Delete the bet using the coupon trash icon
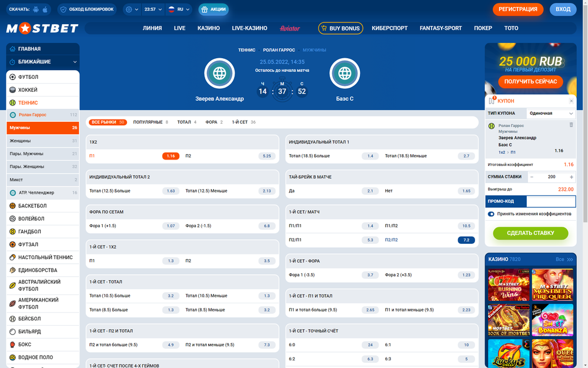Image resolution: width=588 pixels, height=368 pixels. pyautogui.click(x=571, y=125)
